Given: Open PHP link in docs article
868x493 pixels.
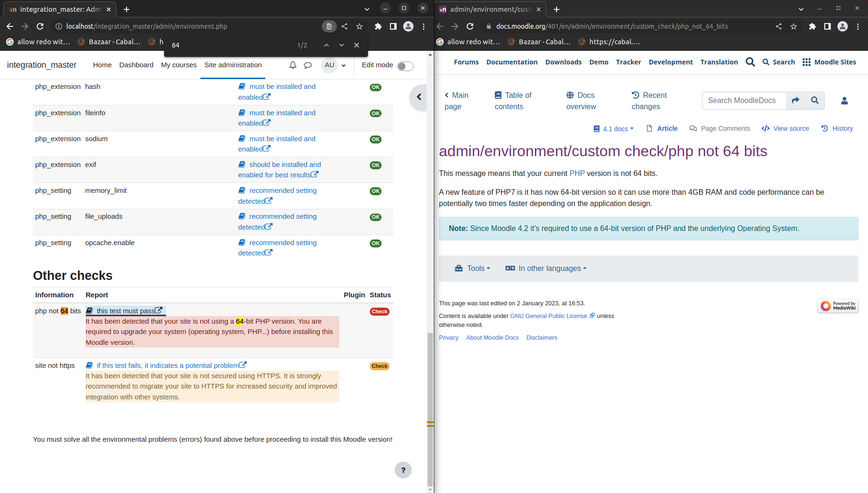Looking at the screenshot, I should [x=577, y=173].
